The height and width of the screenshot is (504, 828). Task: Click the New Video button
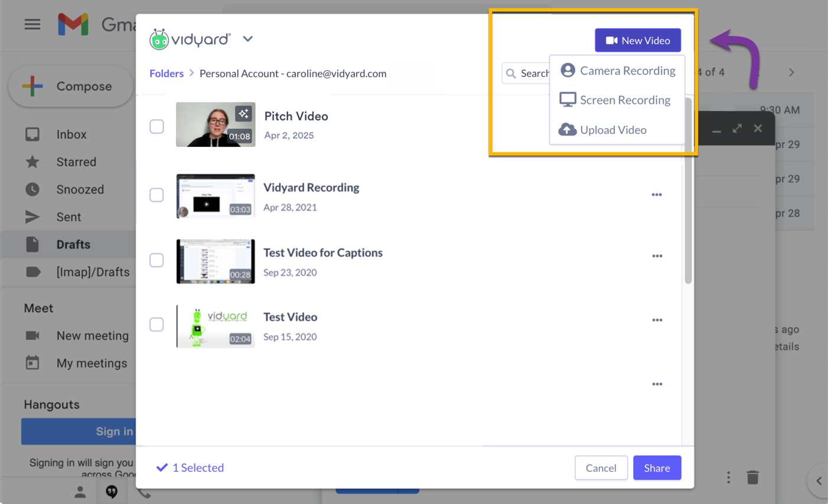click(x=638, y=40)
